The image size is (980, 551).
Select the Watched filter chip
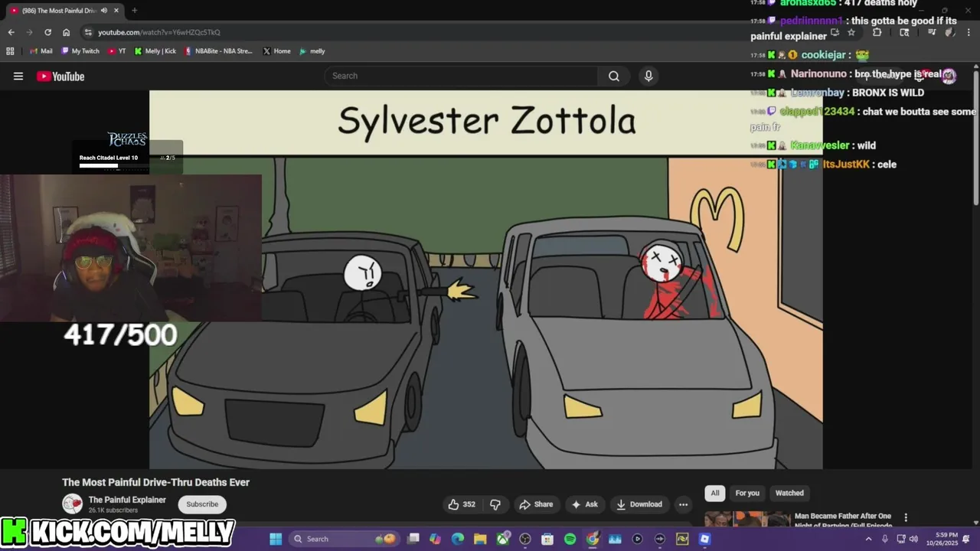click(789, 493)
